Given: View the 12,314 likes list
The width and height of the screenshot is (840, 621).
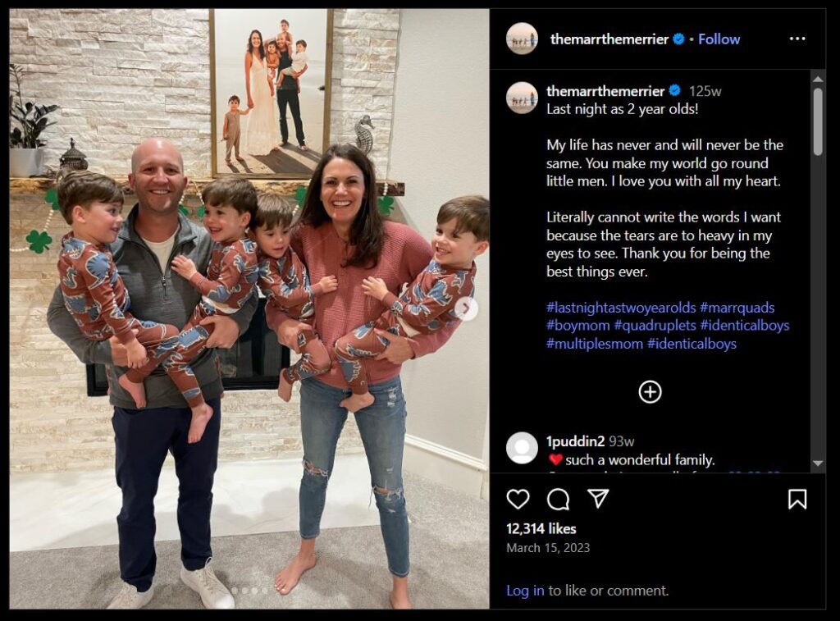Looking at the screenshot, I should pos(541,529).
